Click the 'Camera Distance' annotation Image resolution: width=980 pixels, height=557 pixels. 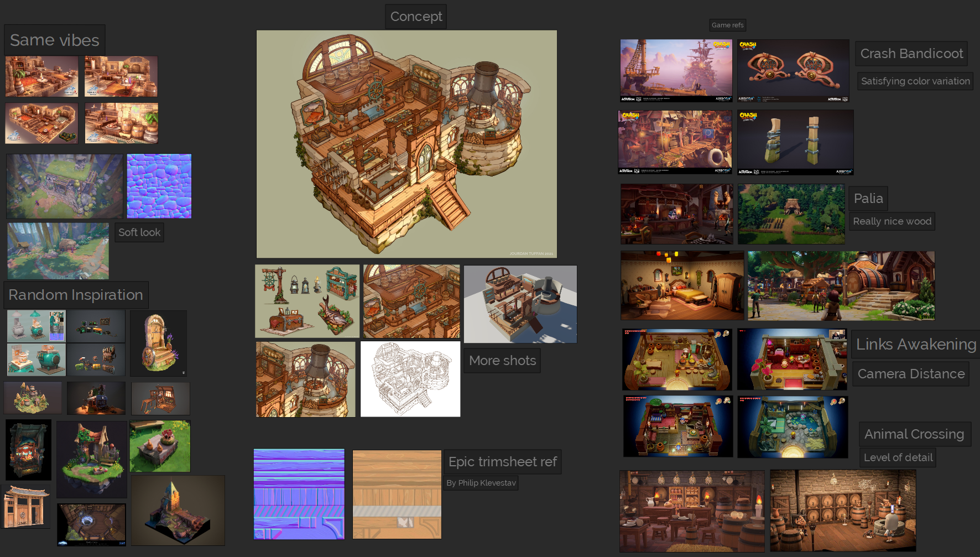(x=910, y=373)
